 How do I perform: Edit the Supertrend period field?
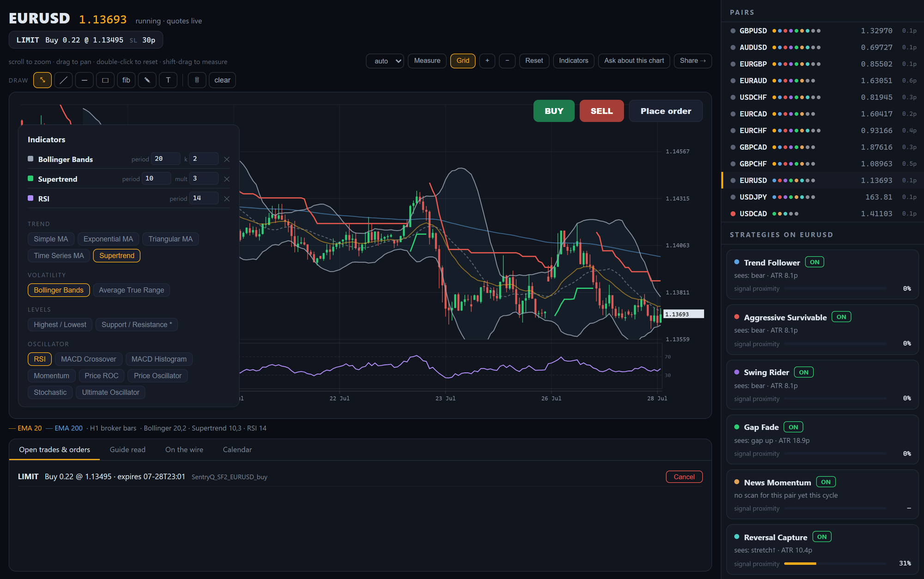pos(156,178)
